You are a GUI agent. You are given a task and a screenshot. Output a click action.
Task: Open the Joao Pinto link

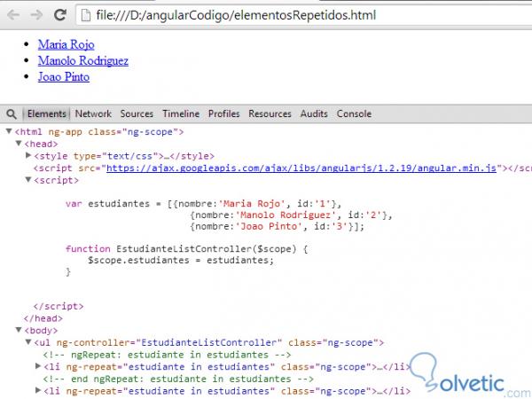point(64,77)
